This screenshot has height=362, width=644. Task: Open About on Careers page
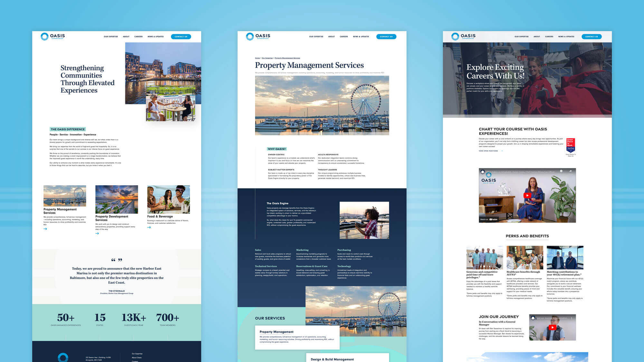pos(537,37)
